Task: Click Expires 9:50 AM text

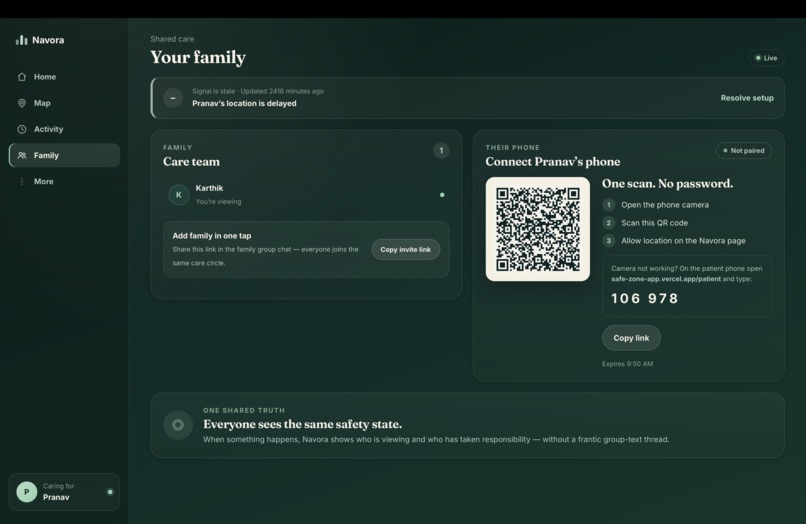Action: (x=627, y=364)
